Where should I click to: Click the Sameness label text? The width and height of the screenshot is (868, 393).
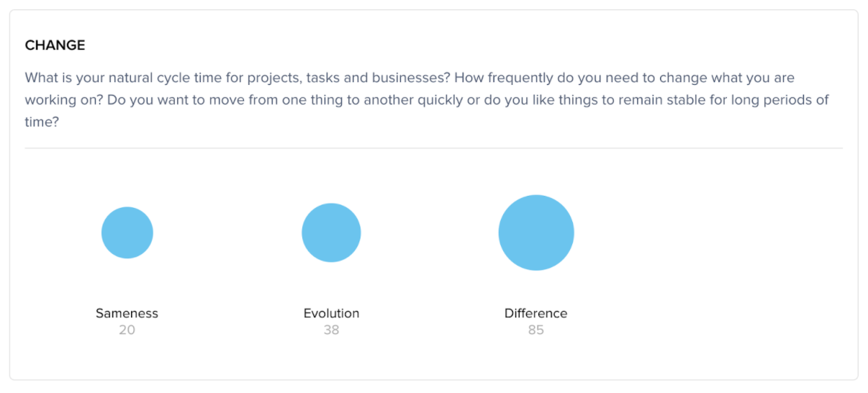(127, 313)
